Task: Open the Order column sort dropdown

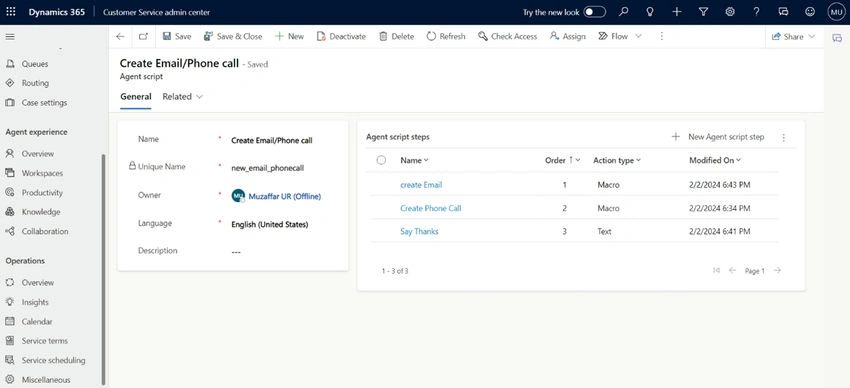Action: click(x=563, y=160)
